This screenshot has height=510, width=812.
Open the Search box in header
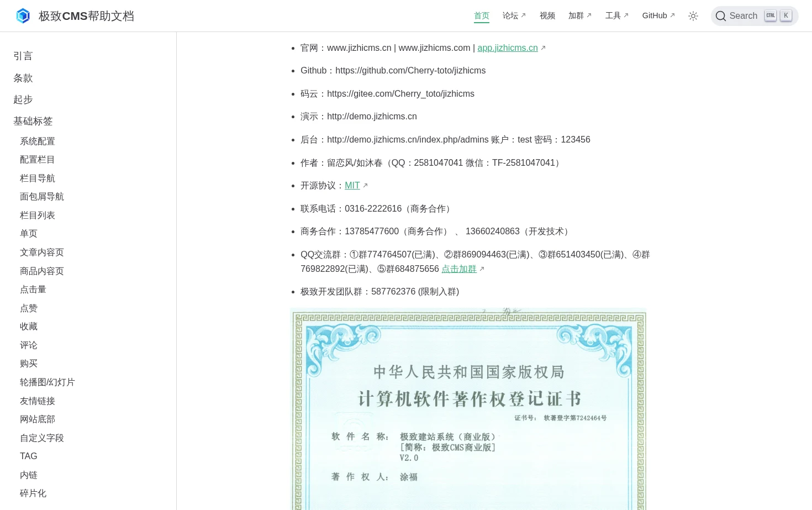point(755,16)
